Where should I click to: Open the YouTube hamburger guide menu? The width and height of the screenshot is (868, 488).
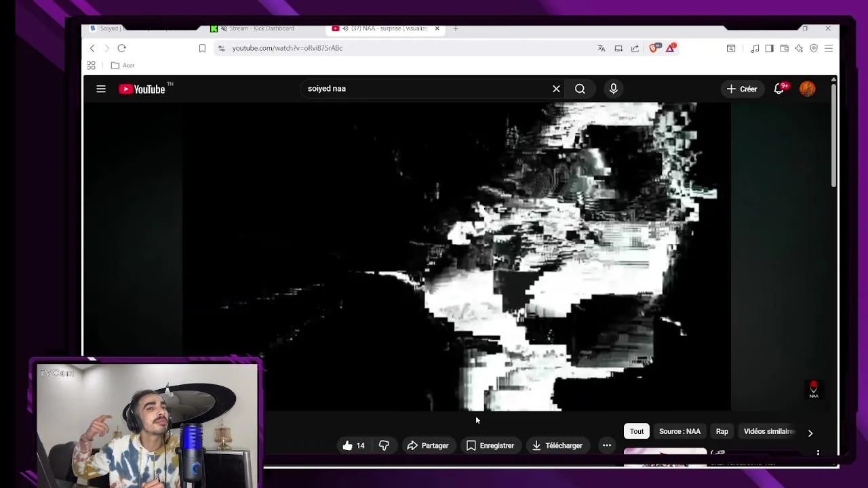[101, 89]
